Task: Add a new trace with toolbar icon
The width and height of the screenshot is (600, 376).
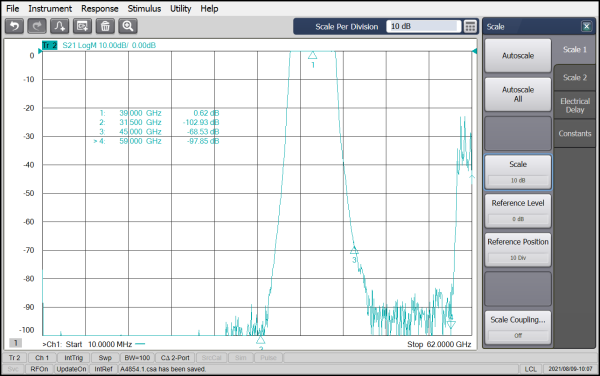Action: coord(60,26)
